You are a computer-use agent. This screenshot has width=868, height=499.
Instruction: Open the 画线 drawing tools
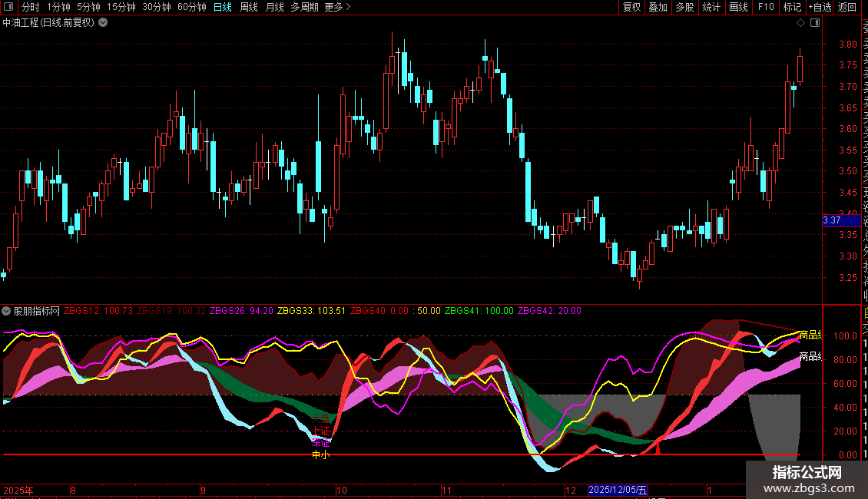[x=738, y=7]
